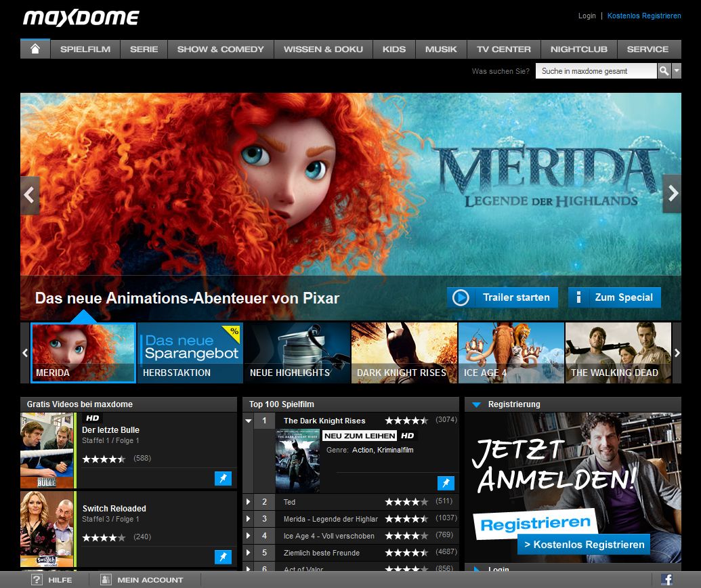Click the Mein Account person icon
This screenshot has height=588, width=701.
[x=106, y=579]
